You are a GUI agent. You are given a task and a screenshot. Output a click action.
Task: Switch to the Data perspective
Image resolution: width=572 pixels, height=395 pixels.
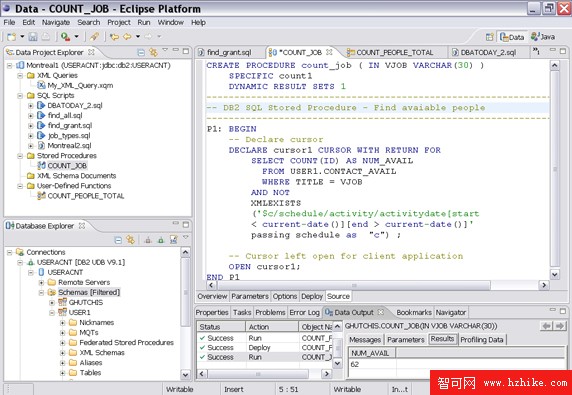point(512,37)
